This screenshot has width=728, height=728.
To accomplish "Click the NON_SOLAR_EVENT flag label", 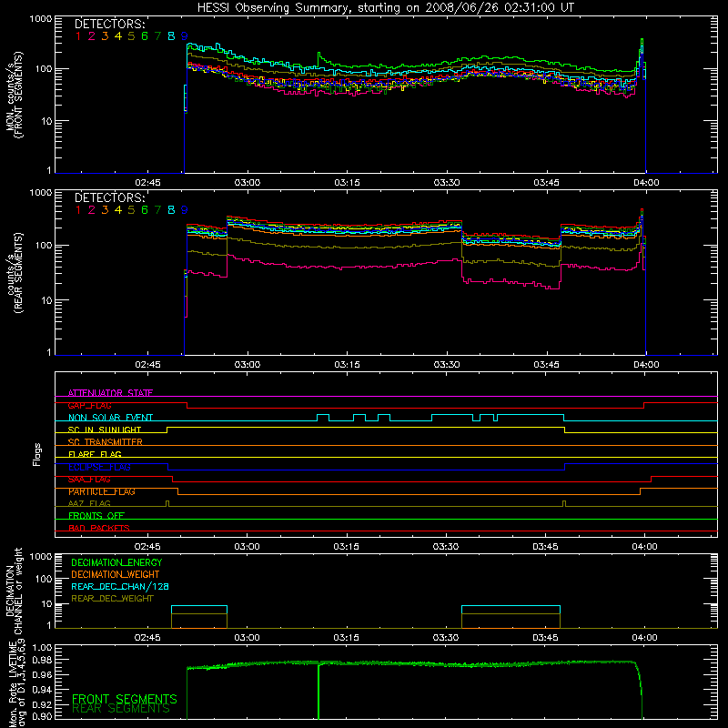I will coord(110,418).
